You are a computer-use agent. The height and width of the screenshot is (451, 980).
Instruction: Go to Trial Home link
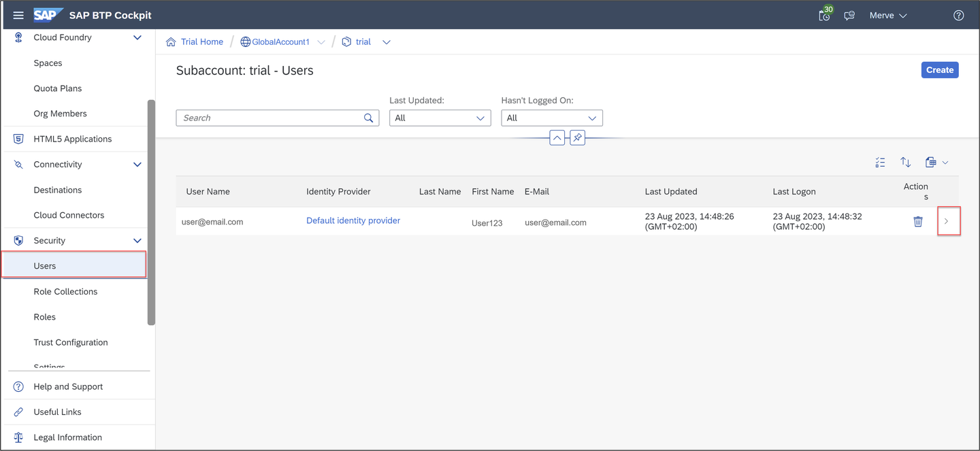coord(202,42)
